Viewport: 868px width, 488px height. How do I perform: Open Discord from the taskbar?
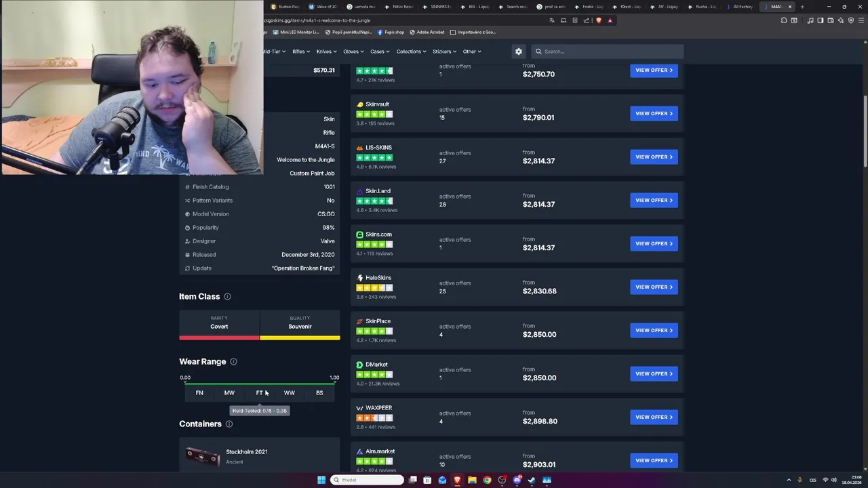(517, 480)
